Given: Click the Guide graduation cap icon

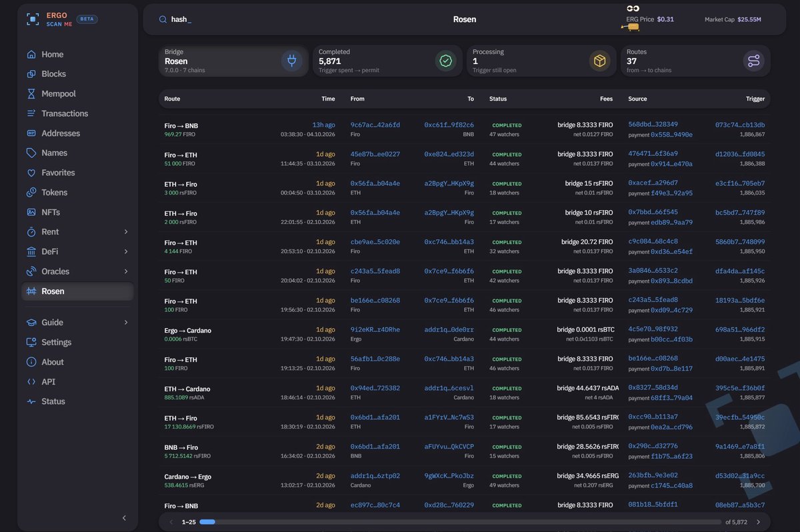Looking at the screenshot, I should click(x=31, y=323).
